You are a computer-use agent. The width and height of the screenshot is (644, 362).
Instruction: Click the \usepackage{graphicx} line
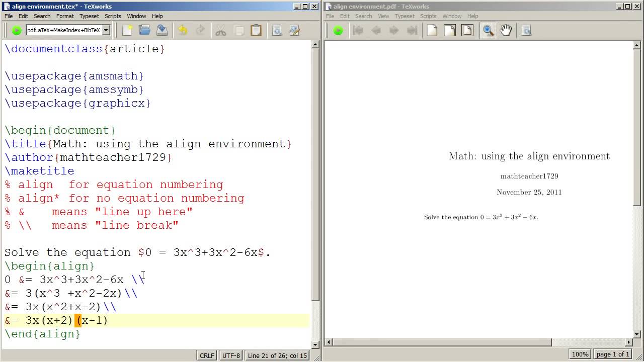77,103
